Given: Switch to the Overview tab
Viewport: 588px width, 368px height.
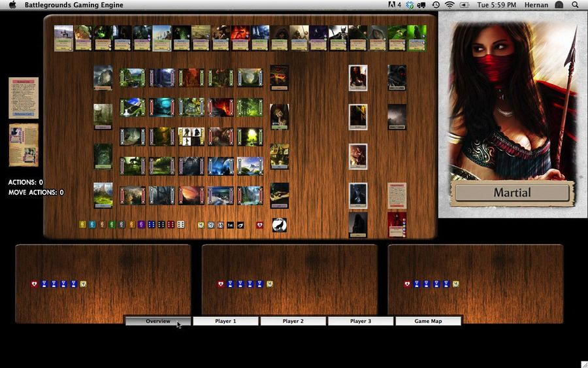Looking at the screenshot, I should click(158, 321).
